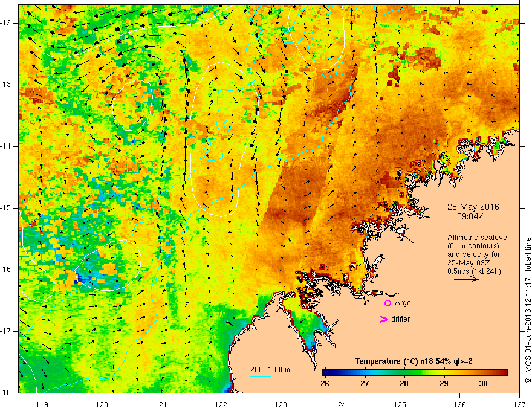The width and height of the screenshot is (532, 411).
Task: Click the magenta Argo circle legend symbol
Action: click(x=388, y=303)
